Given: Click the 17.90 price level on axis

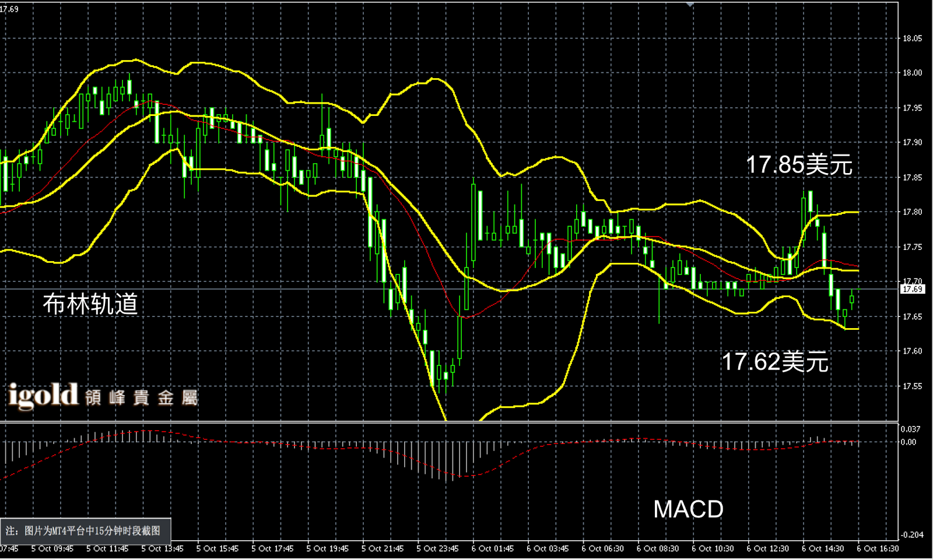Looking at the screenshot, I should [x=913, y=143].
